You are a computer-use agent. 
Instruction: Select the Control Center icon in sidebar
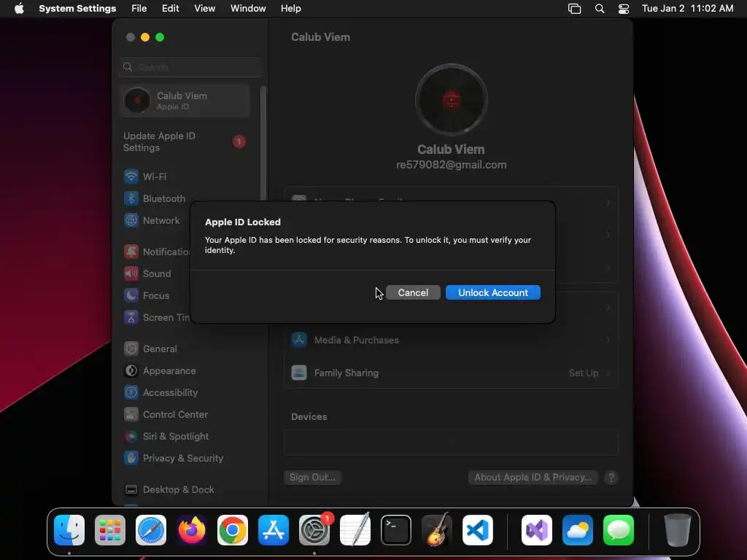coord(131,414)
